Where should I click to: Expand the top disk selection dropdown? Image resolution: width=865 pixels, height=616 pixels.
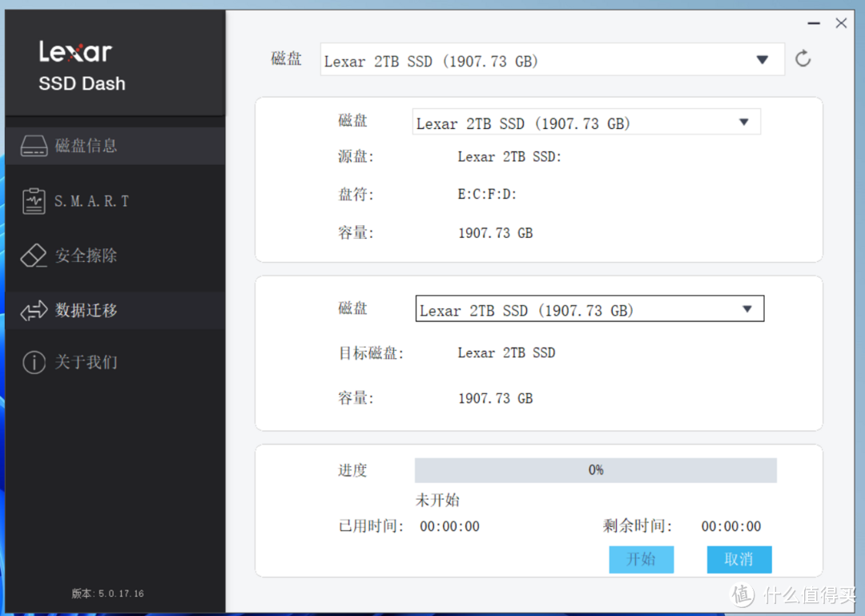tap(552, 59)
